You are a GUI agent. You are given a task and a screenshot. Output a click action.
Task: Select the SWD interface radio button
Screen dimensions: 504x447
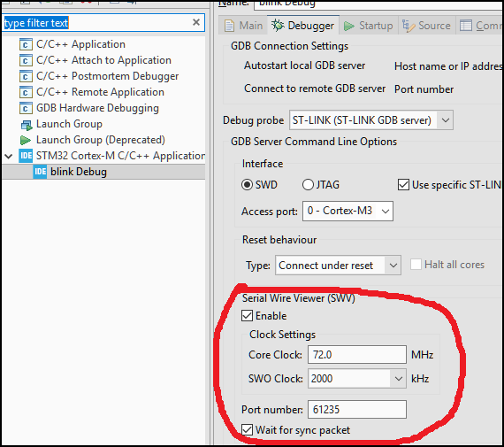tap(247, 185)
